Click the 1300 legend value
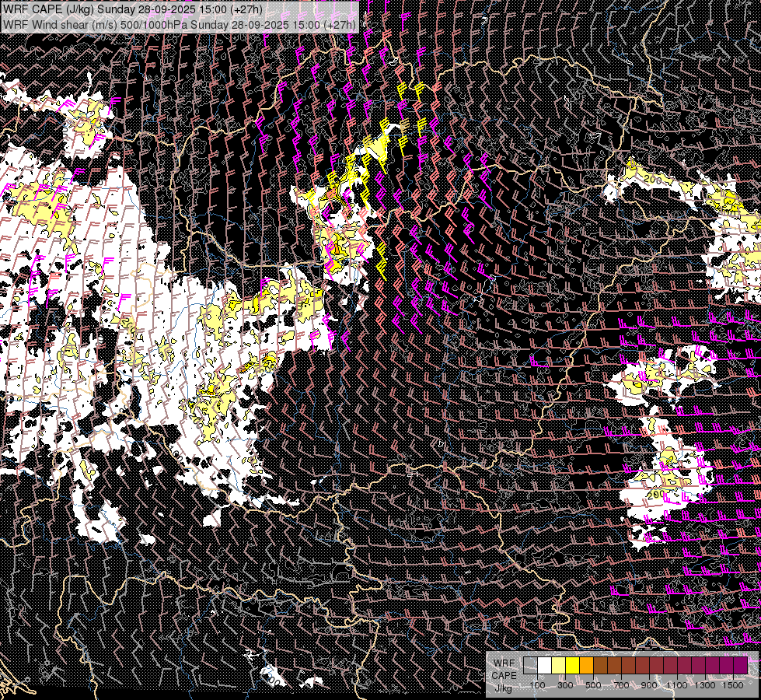Image resolution: width=761 pixels, height=700 pixels. coord(705,685)
